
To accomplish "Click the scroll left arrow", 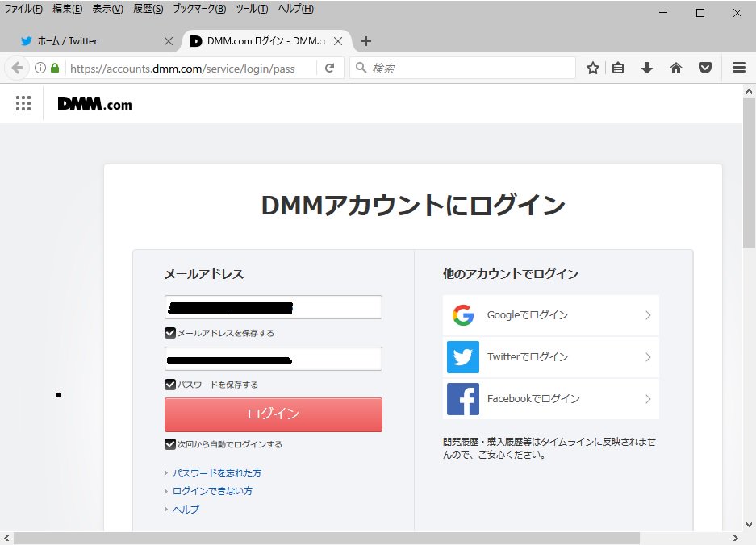I will pyautogui.click(x=6, y=538).
